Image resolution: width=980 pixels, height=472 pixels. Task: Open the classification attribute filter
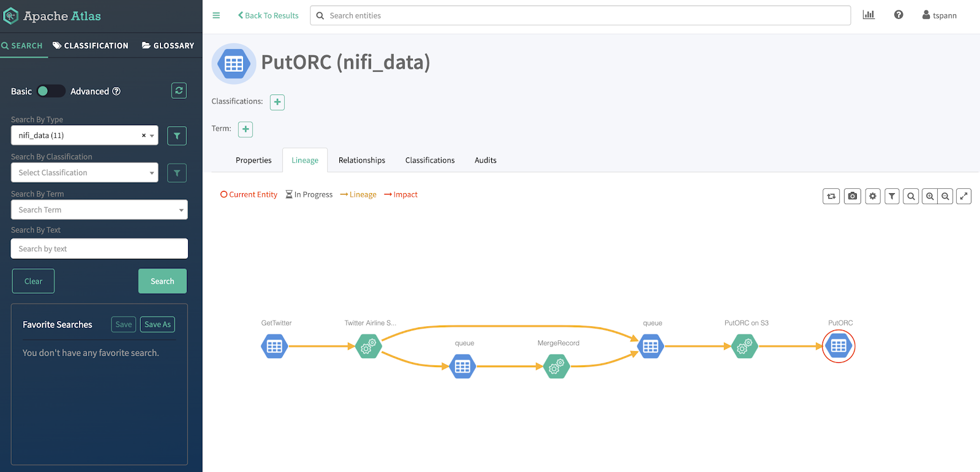(177, 173)
